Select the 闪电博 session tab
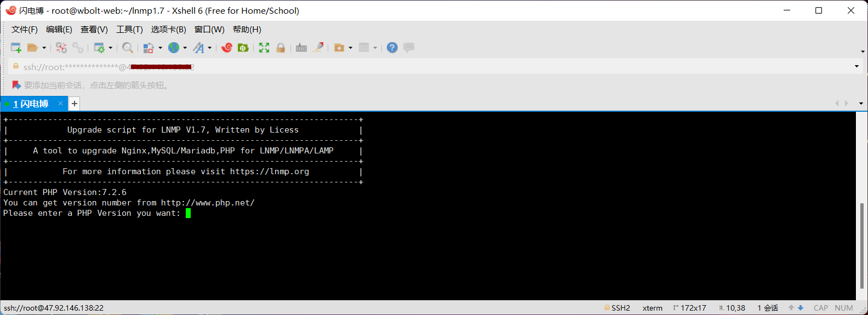This screenshot has height=315, width=868. (x=31, y=104)
